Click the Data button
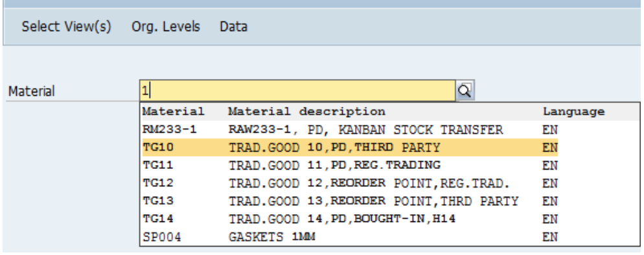Screen dimensions: 644x255 (x=234, y=27)
